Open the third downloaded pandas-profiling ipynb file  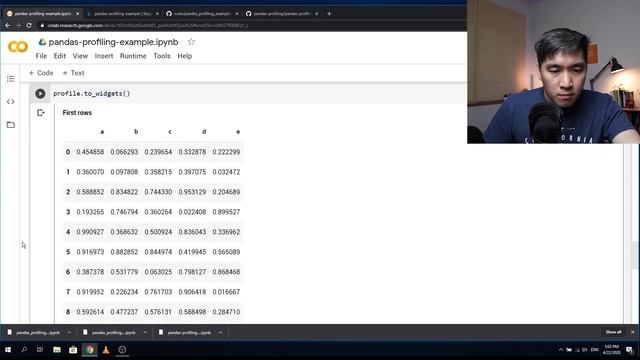tap(186, 333)
